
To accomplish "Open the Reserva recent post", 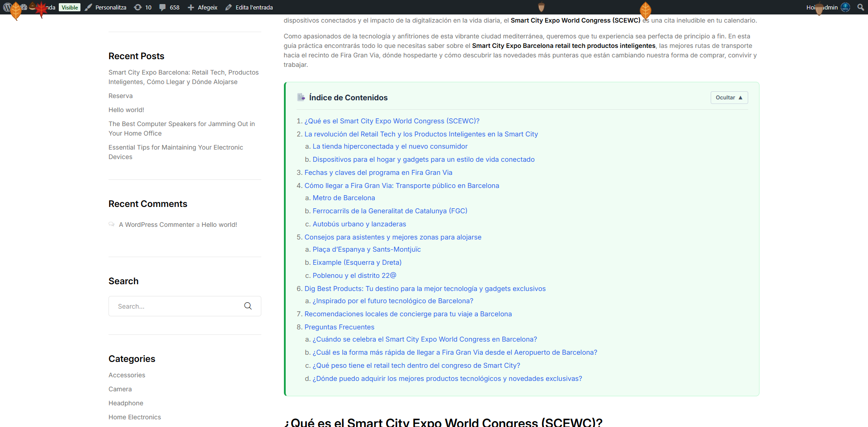I will point(121,96).
